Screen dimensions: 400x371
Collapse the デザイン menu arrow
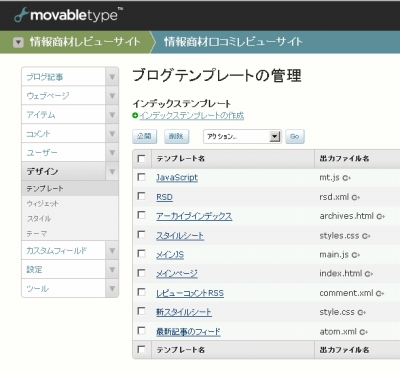[x=112, y=172]
